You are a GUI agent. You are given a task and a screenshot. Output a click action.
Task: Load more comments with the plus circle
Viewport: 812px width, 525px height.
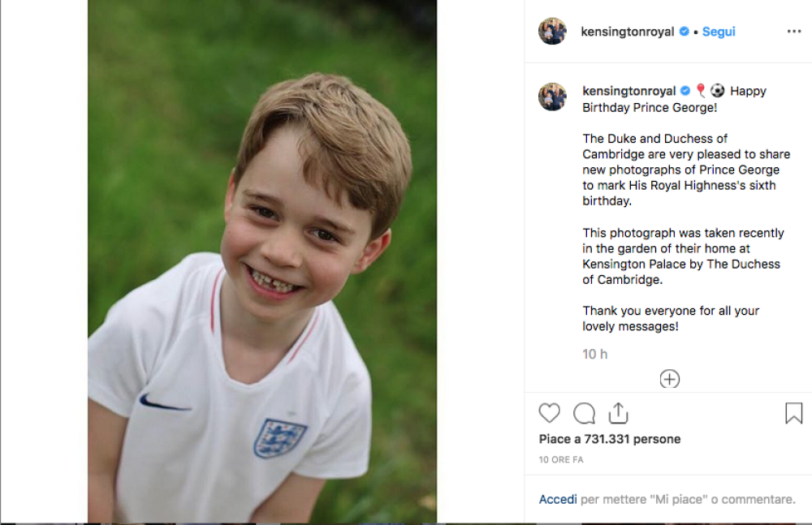[x=670, y=379]
